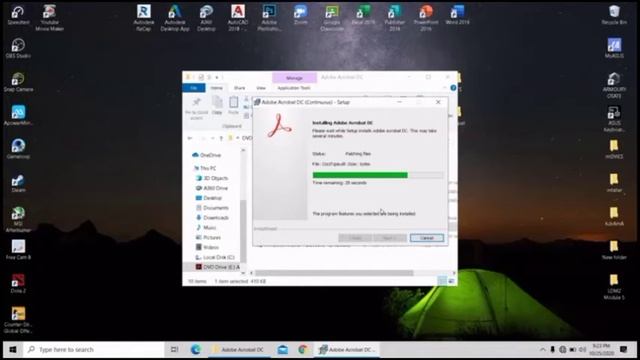Open the Recycle Bin
The image size is (640, 360).
(x=614, y=15)
